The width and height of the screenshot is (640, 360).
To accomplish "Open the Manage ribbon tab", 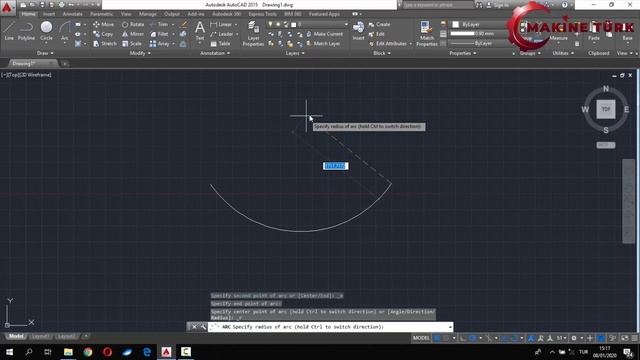I will 148,14.
